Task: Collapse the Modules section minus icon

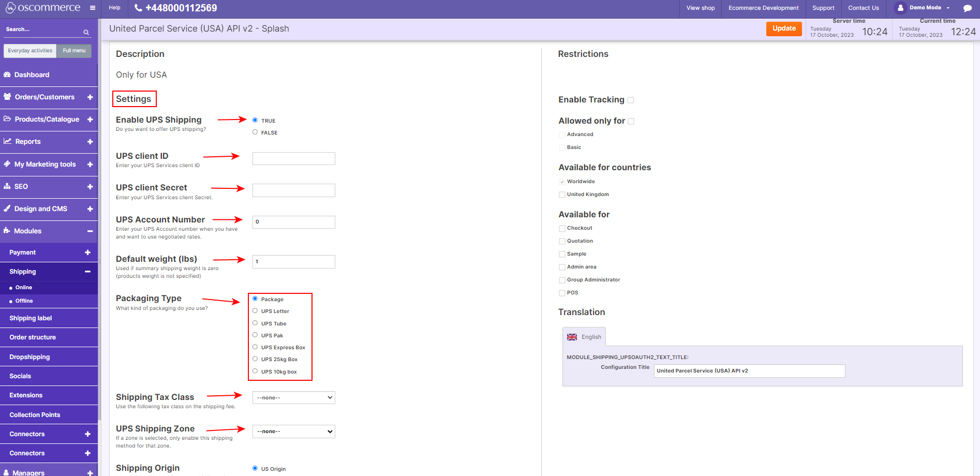Action: coord(90,231)
